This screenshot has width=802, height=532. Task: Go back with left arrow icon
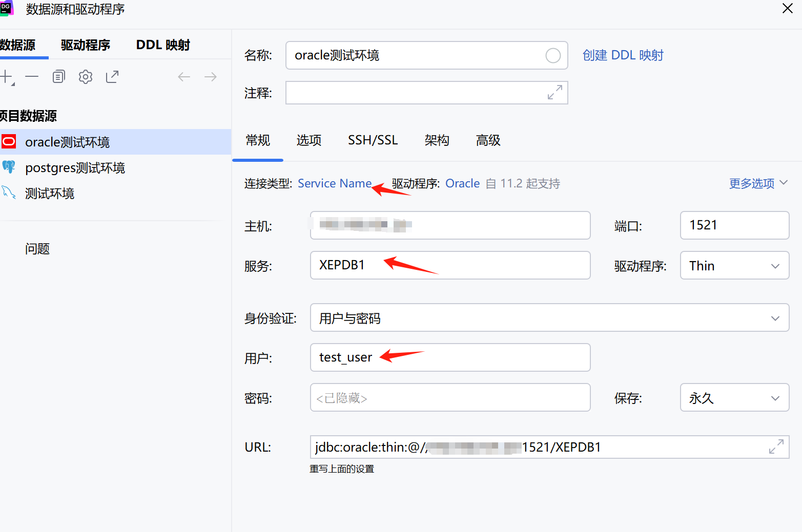184,77
